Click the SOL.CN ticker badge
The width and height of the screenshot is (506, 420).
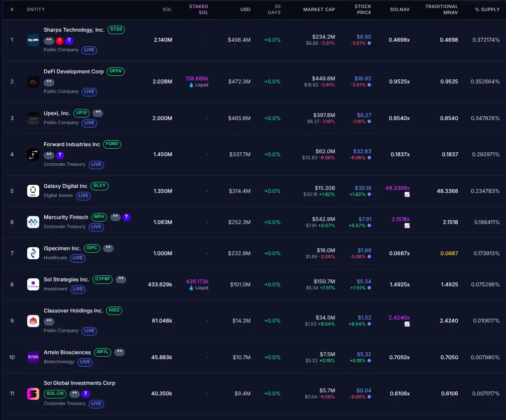[55, 393]
